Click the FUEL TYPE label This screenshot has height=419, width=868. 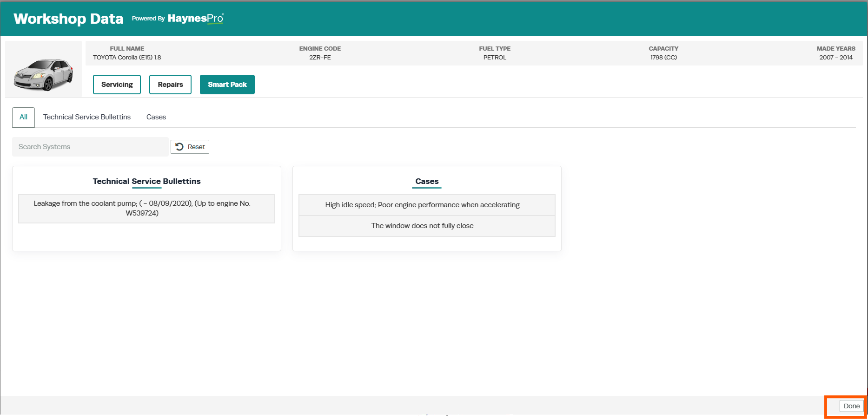pyautogui.click(x=495, y=48)
